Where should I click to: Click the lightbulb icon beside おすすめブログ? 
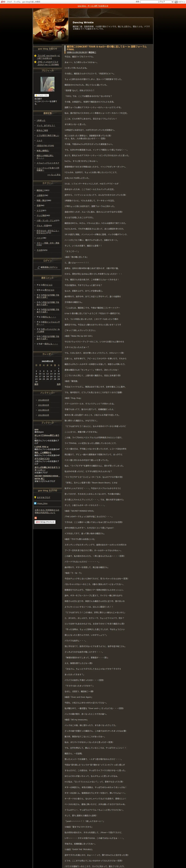pos(35,497)
